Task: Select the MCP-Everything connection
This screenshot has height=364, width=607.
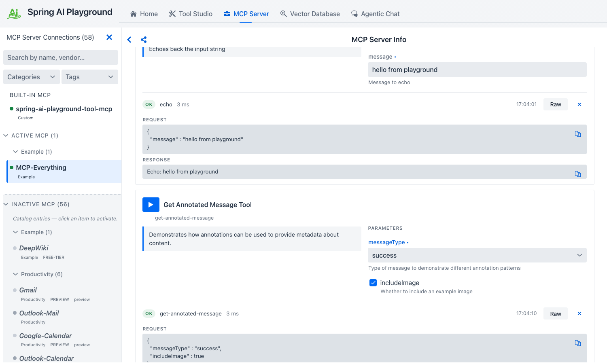Action: point(64,171)
